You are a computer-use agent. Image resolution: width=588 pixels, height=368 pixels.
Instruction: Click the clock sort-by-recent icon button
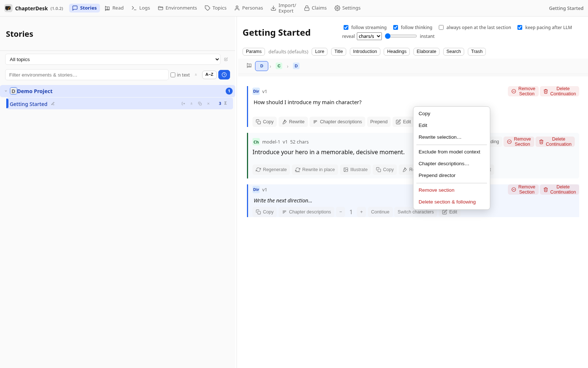[x=224, y=75]
